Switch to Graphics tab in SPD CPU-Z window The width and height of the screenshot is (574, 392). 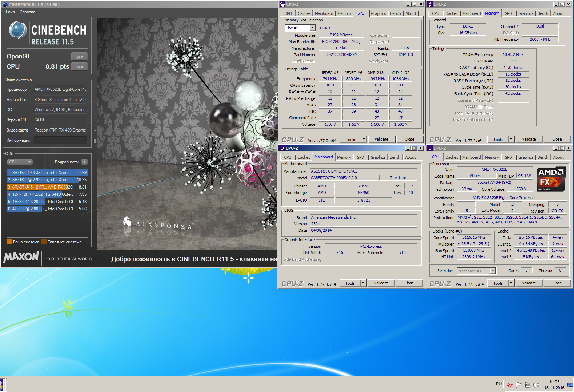point(378,13)
